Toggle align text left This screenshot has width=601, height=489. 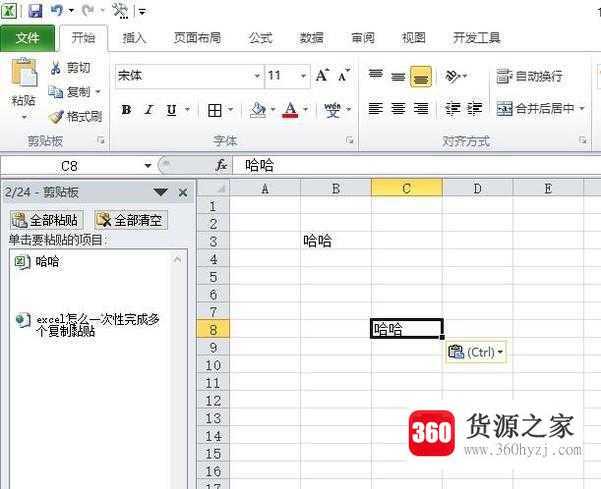pos(376,109)
